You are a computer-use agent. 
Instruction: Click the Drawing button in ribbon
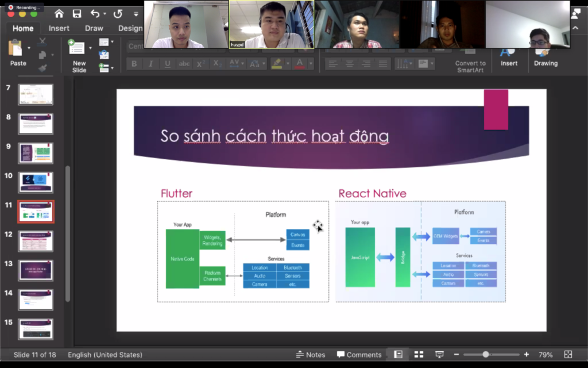pos(546,56)
